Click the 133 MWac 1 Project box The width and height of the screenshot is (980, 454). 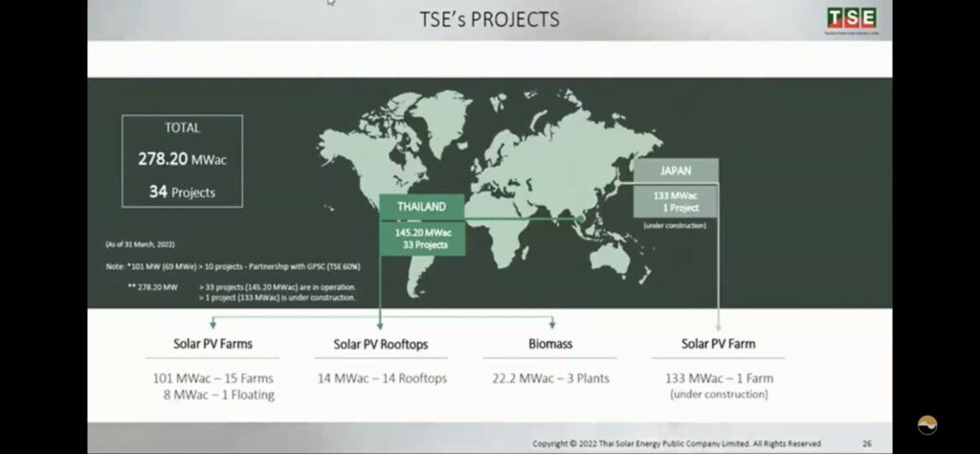click(x=677, y=201)
